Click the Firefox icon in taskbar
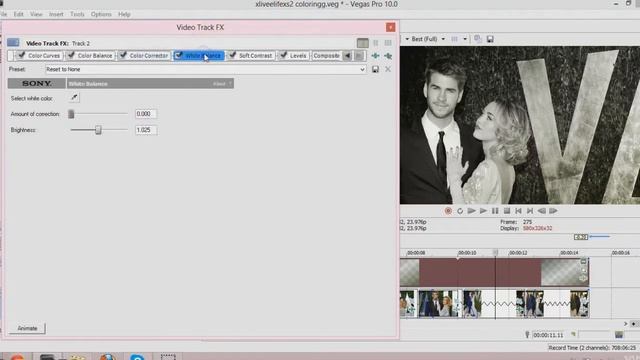 (107, 357)
